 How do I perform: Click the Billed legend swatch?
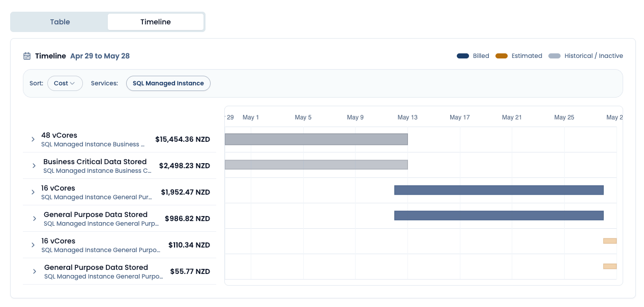coord(463,56)
